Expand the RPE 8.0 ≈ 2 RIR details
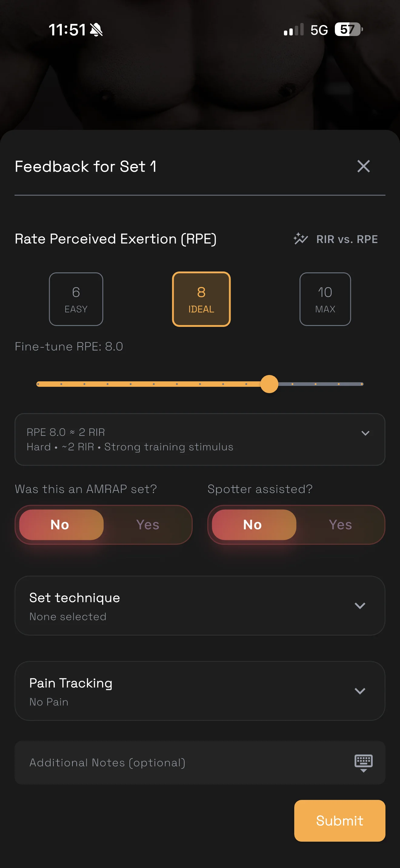The height and width of the screenshot is (868, 400). (365, 433)
